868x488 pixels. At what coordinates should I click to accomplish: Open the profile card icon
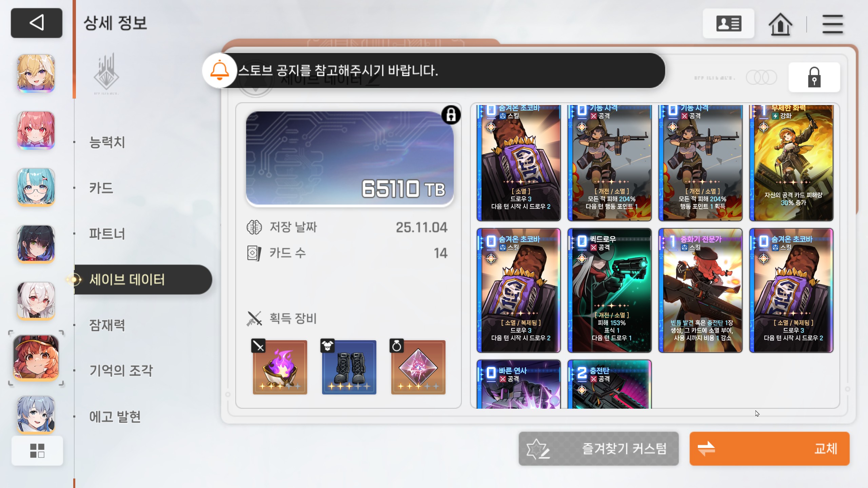[729, 24]
